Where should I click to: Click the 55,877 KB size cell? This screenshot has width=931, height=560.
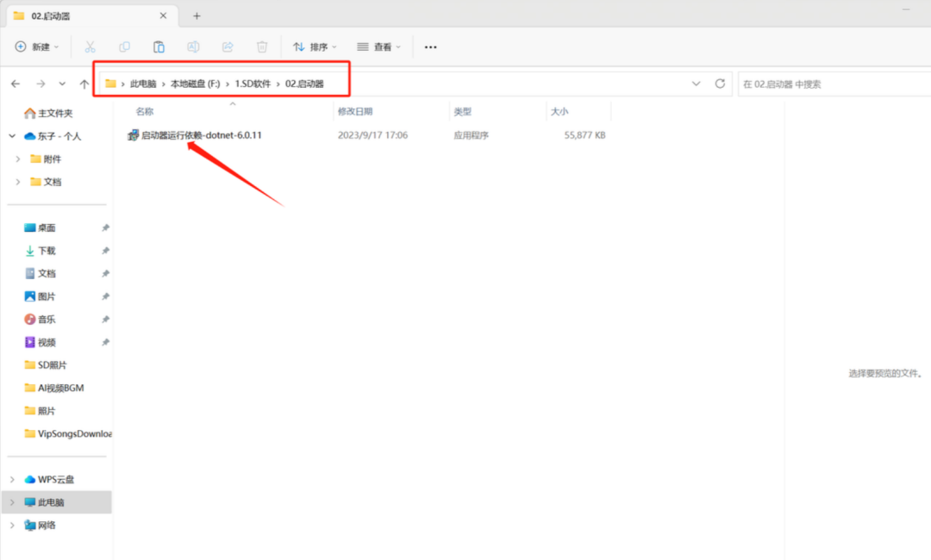(x=584, y=135)
